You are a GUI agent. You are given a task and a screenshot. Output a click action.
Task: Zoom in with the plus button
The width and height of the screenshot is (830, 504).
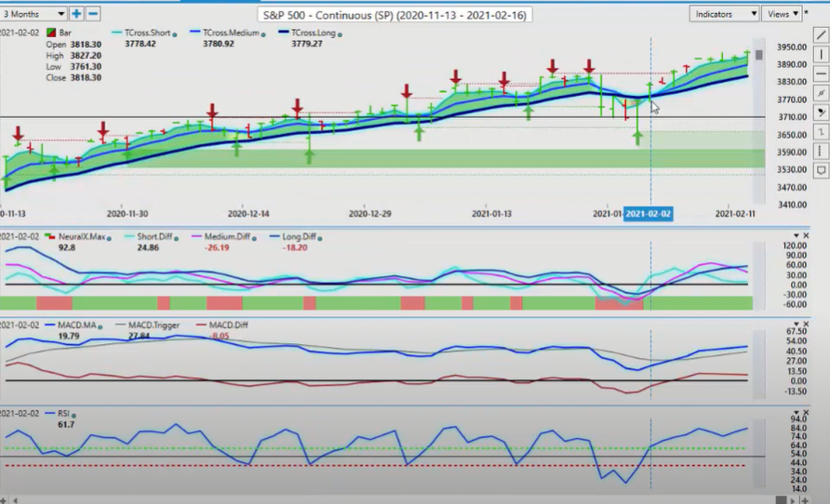76,14
